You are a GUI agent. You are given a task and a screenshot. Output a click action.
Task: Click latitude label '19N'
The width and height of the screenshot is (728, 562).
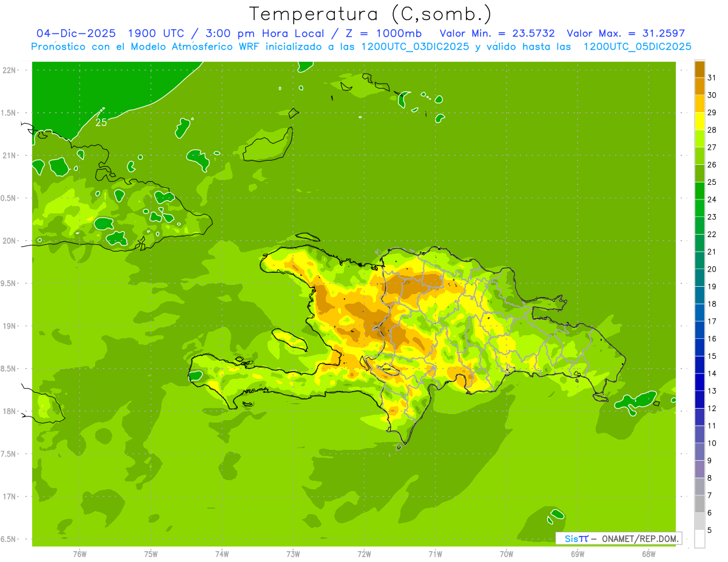click(x=9, y=326)
